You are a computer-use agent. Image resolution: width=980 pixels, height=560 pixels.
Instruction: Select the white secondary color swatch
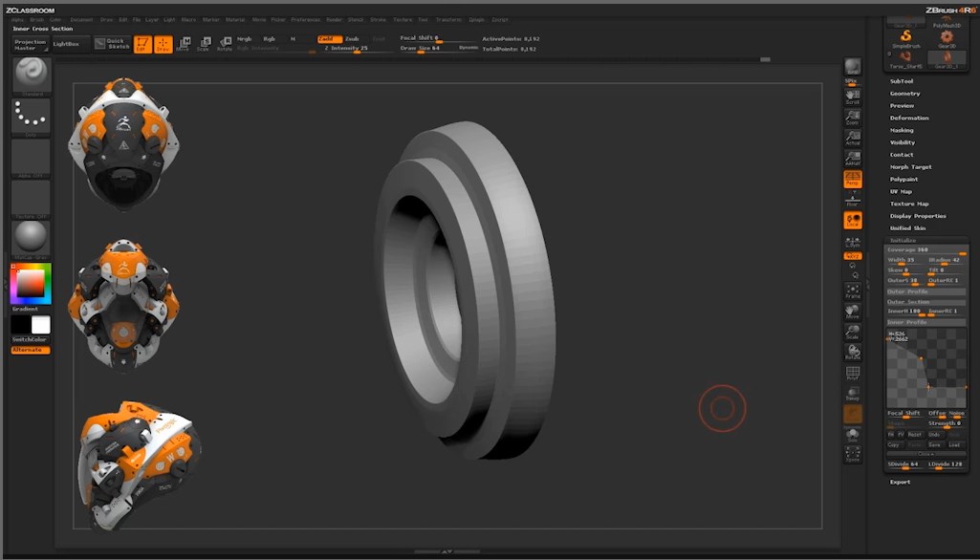(x=41, y=325)
